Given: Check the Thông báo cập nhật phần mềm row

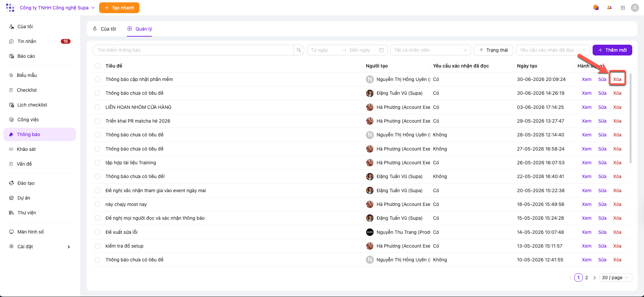Looking at the screenshot, I should coord(97,79).
